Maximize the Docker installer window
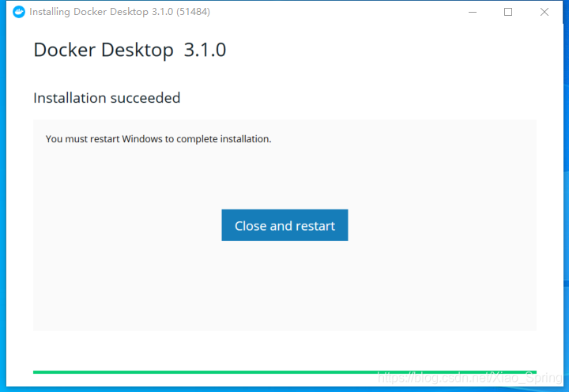 [508, 12]
